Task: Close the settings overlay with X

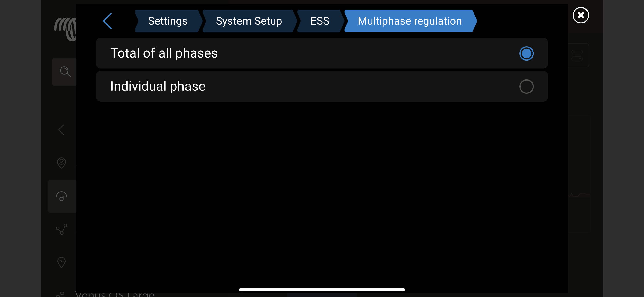Action: (580, 15)
